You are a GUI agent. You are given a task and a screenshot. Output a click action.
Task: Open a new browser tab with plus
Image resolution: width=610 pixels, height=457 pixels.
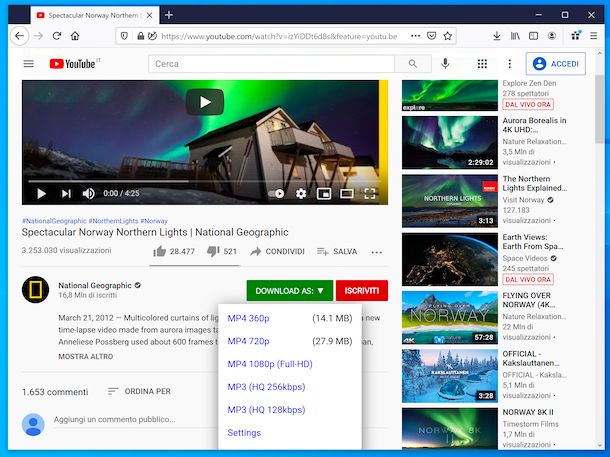pyautogui.click(x=168, y=15)
